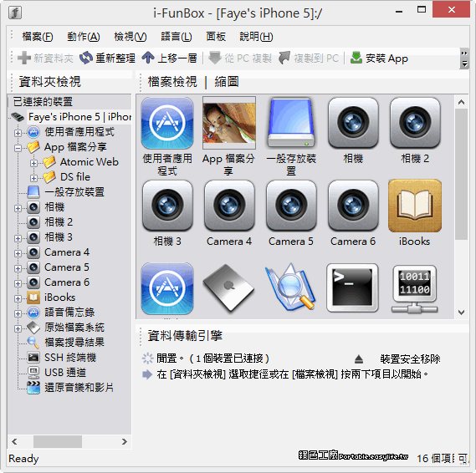Open the SSH terminal icon in file view
Viewport: 476px width, 473px height.
coord(352,288)
